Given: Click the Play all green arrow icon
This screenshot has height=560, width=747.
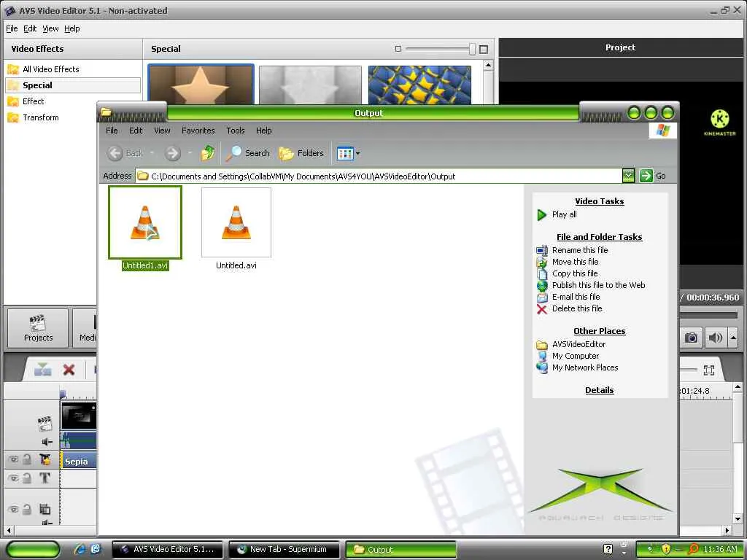Looking at the screenshot, I should [x=542, y=215].
